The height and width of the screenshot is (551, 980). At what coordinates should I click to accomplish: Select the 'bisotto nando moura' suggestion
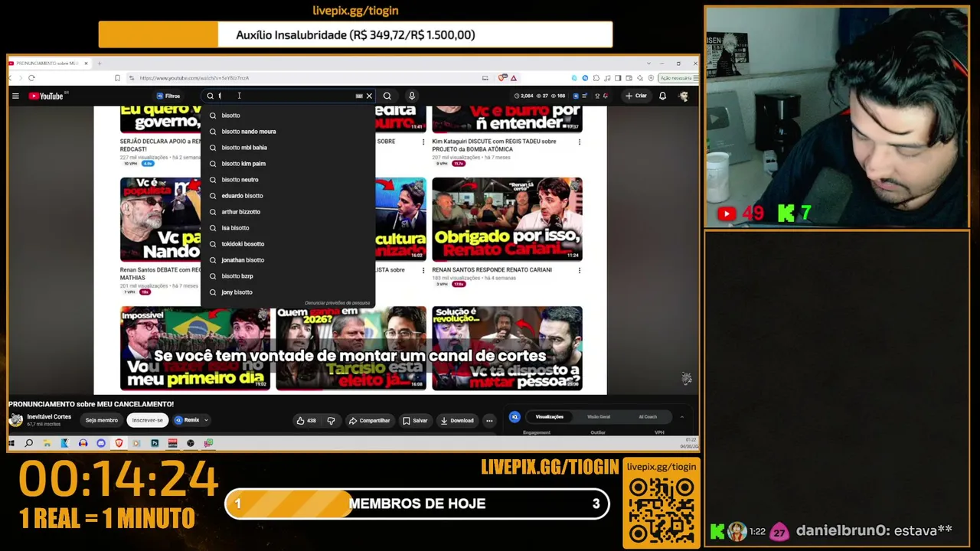[x=287, y=132]
